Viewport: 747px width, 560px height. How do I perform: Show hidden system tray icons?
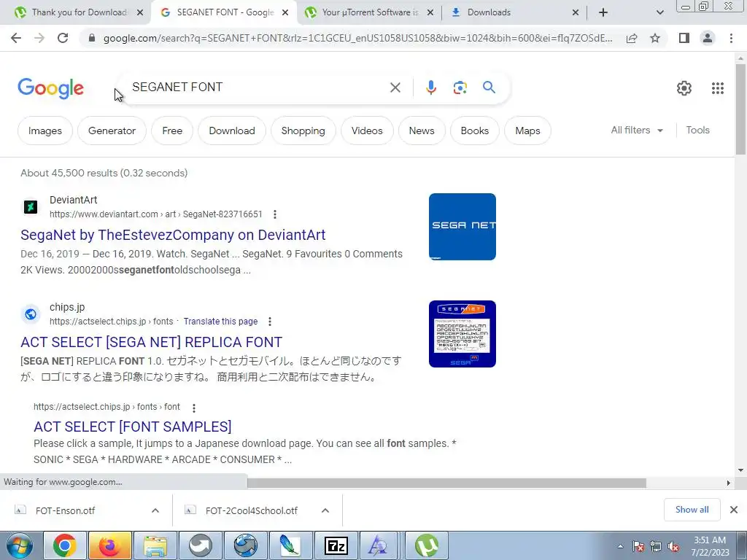(620, 547)
